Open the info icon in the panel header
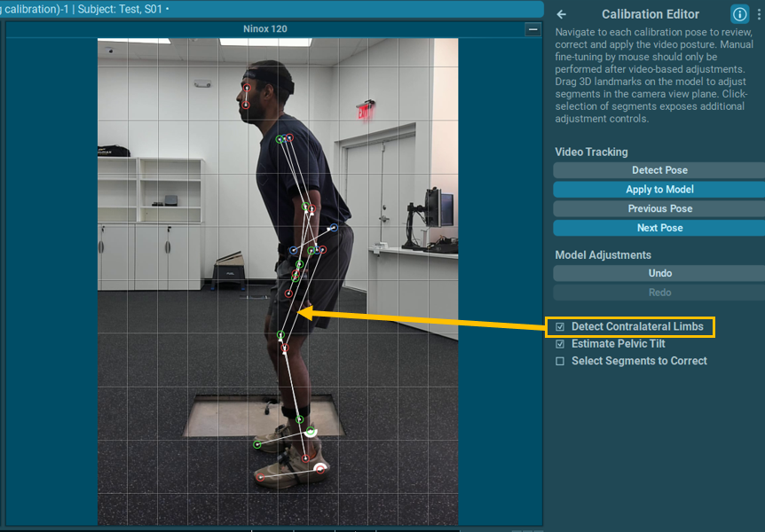Image resolution: width=765 pixels, height=532 pixels. [739, 14]
